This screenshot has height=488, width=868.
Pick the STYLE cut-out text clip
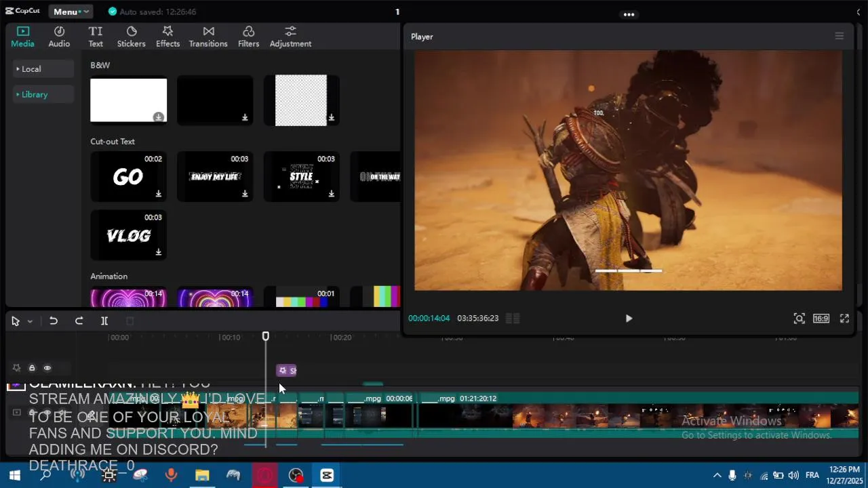click(301, 176)
